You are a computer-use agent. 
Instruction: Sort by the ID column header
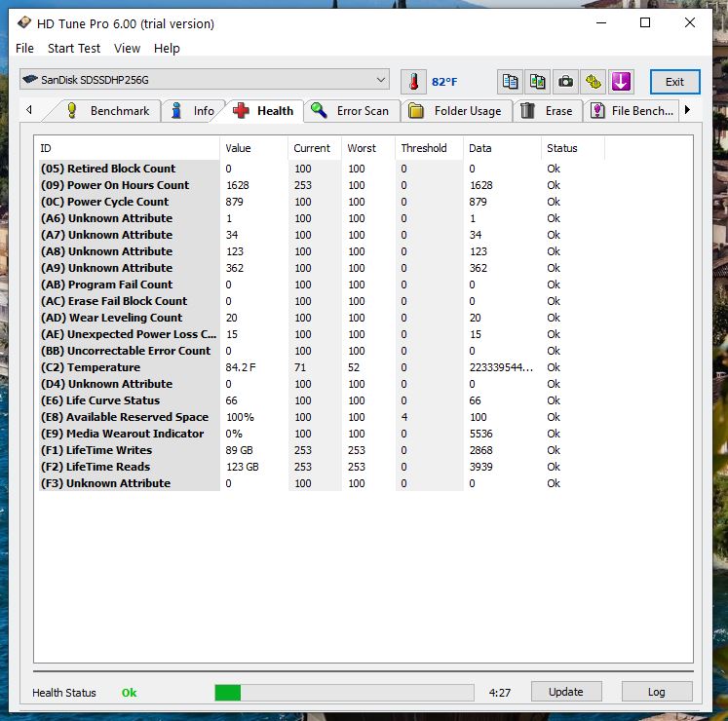127,148
